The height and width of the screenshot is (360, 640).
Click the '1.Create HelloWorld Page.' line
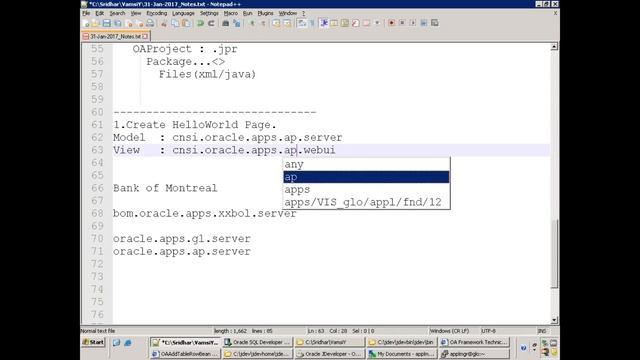click(195, 124)
